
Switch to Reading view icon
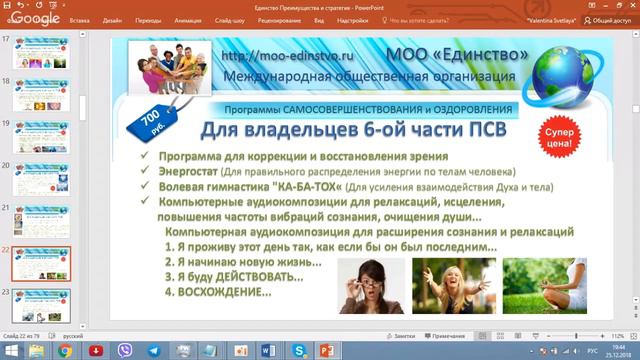pyautogui.click(x=518, y=336)
